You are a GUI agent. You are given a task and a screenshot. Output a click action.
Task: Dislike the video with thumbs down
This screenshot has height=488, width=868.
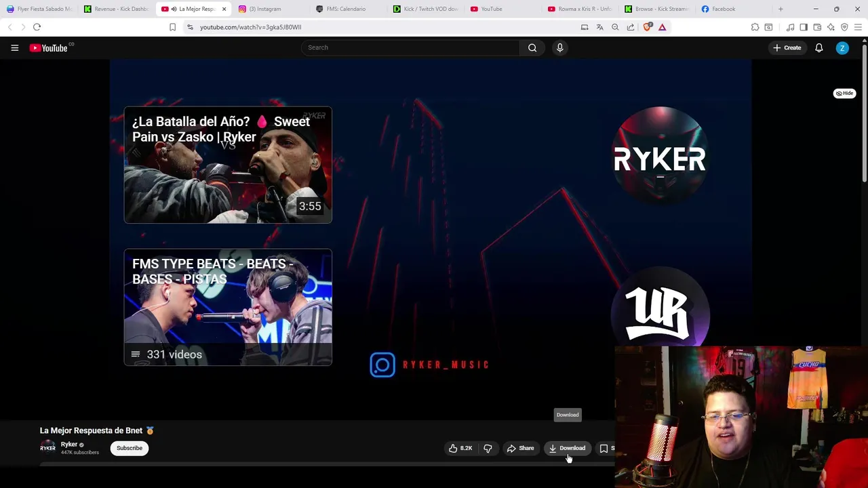click(488, 448)
